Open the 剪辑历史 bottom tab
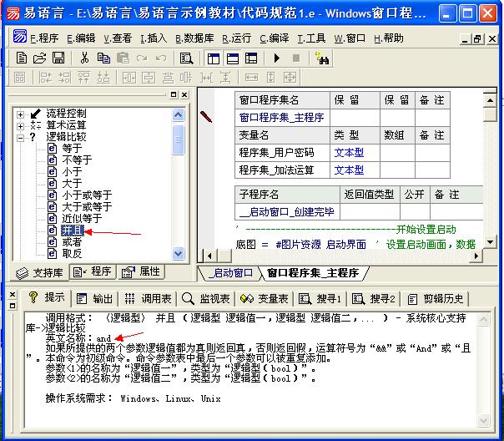This screenshot has height=441, width=504. pos(436,299)
